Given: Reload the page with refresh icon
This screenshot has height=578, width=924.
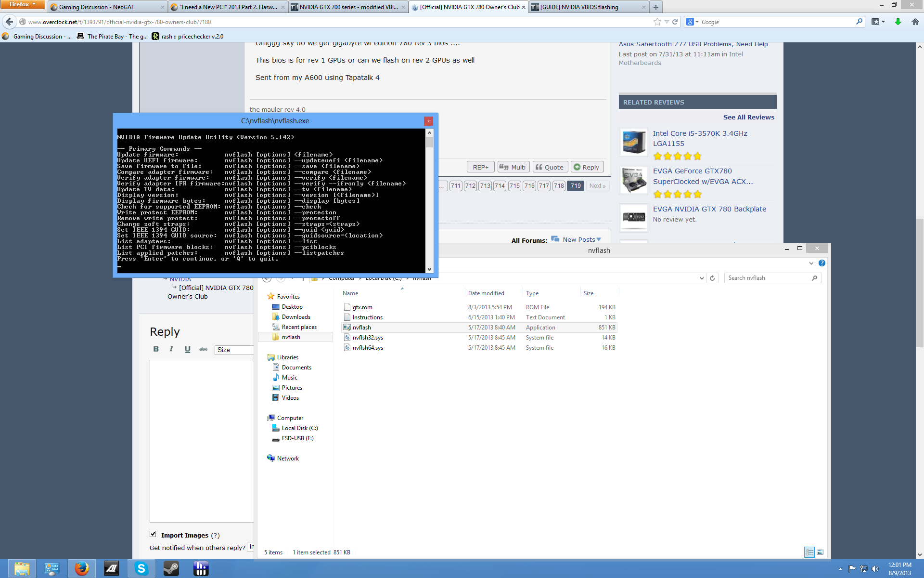Looking at the screenshot, I should point(675,22).
